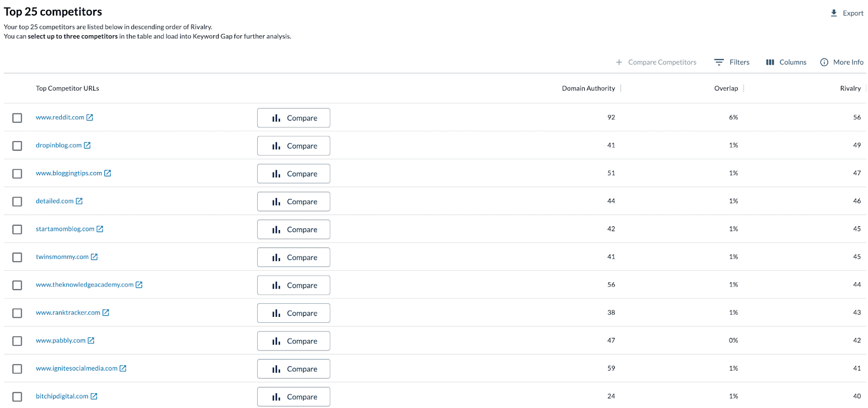Sort by Overlap column header
Viewport: 868px width, 408px height.
726,88
